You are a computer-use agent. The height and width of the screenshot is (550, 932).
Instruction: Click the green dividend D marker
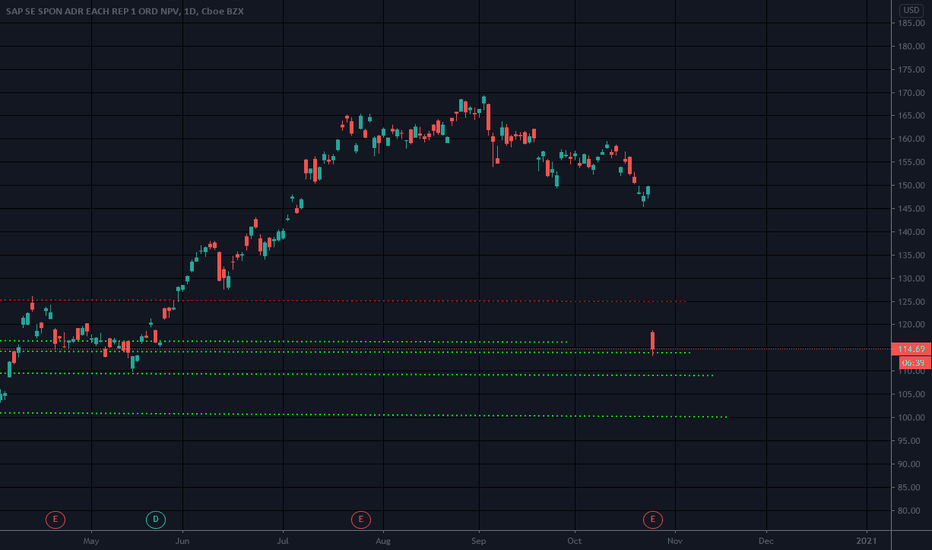click(x=156, y=519)
